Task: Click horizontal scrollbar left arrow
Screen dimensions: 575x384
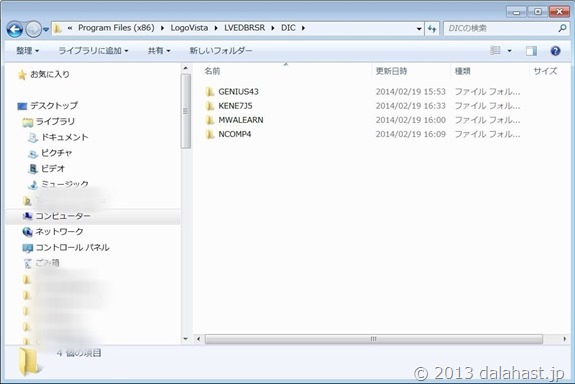Action: click(x=198, y=339)
